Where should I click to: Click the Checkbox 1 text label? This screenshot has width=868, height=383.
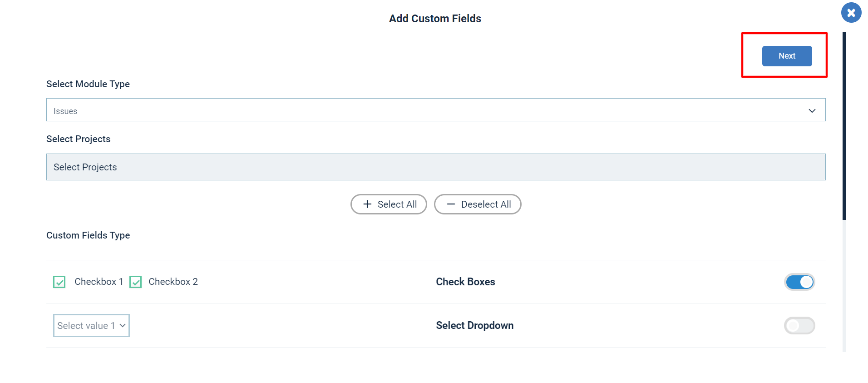99,282
